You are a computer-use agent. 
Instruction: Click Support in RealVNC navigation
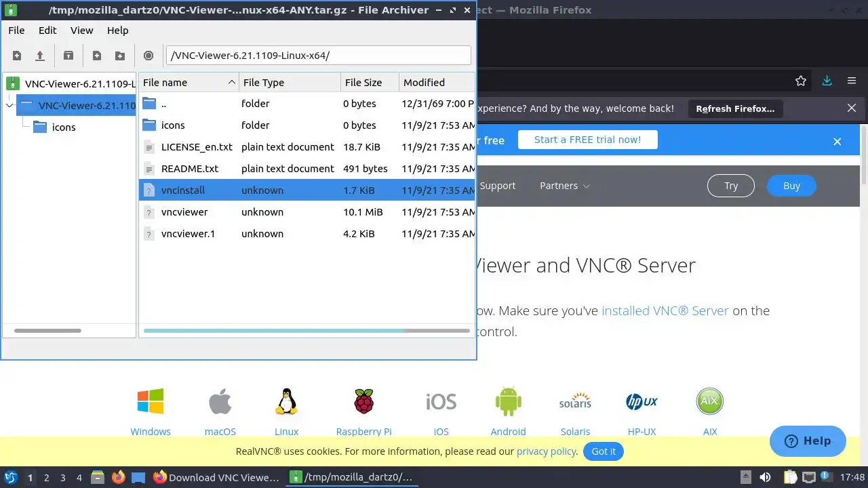click(x=498, y=186)
